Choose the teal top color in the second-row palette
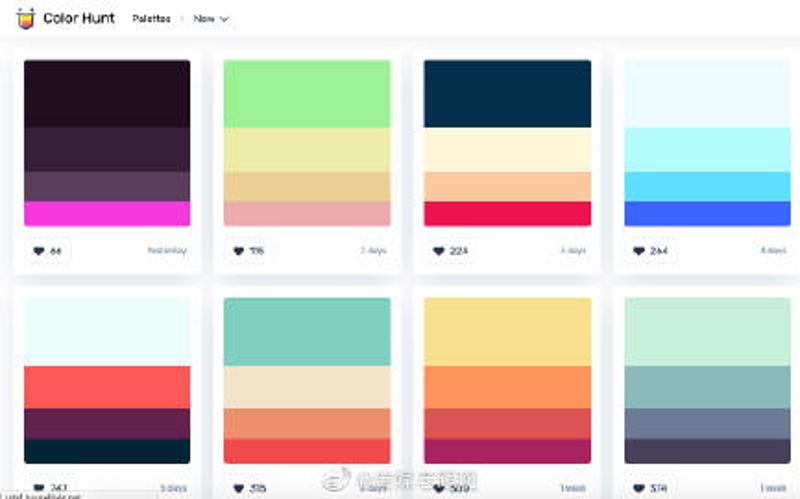This screenshot has height=499, width=800. click(306, 332)
